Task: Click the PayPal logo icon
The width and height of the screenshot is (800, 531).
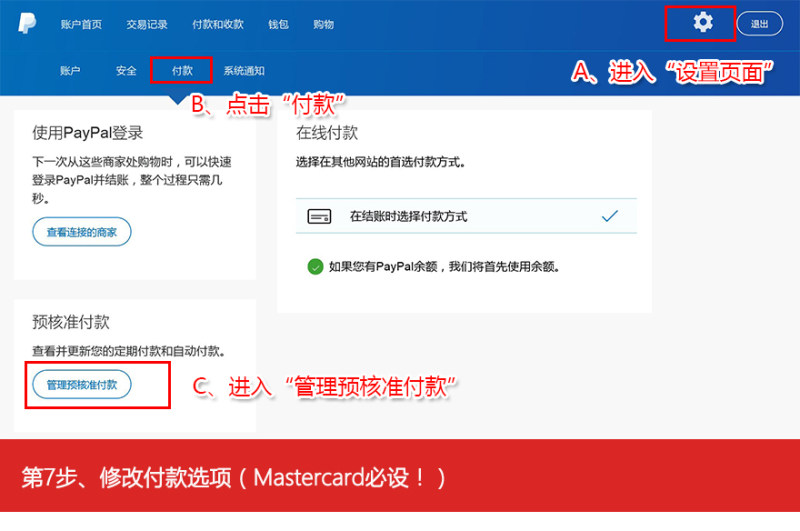Action: [27, 23]
